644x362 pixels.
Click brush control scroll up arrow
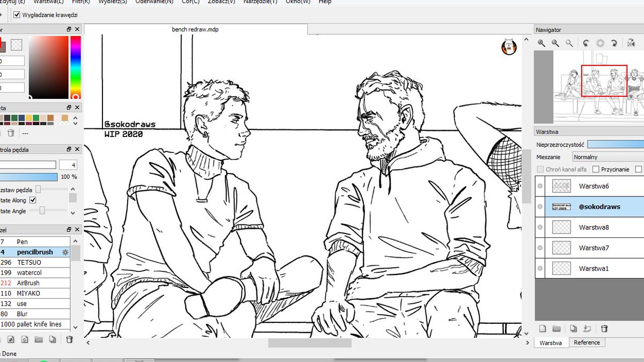click(73, 188)
